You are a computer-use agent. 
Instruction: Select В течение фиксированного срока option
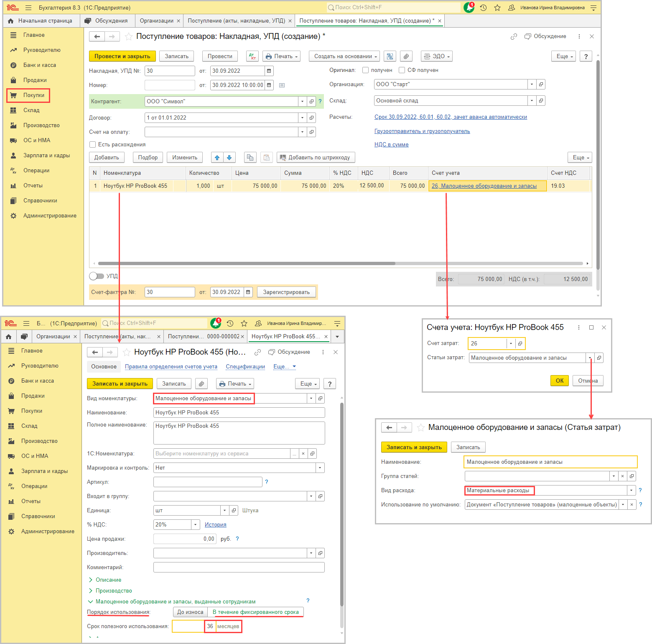tap(255, 612)
